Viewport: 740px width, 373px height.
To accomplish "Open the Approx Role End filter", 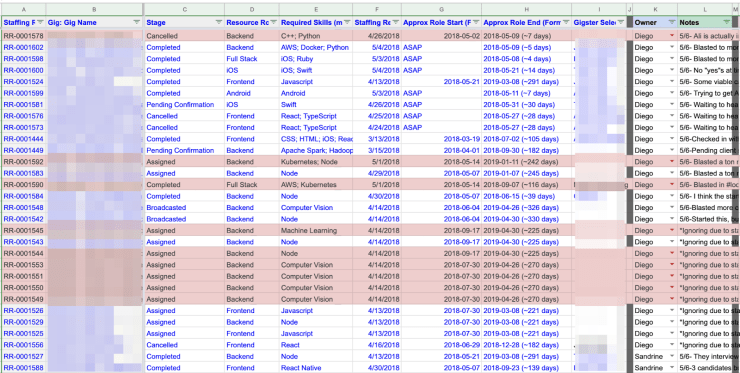I will pos(565,22).
